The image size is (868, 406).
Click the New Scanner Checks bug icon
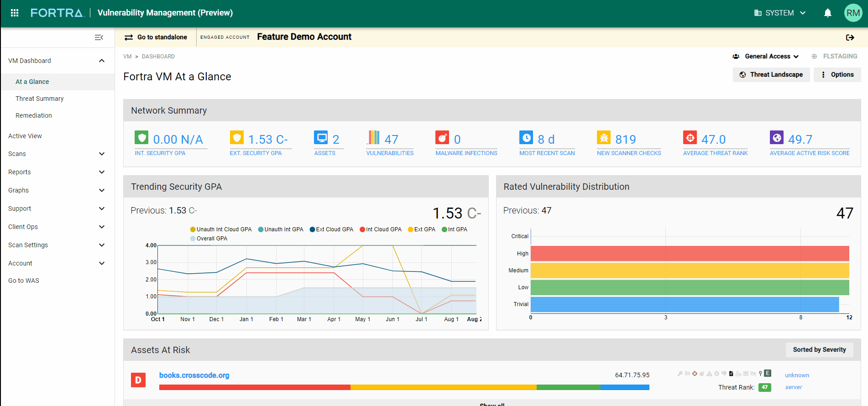pyautogui.click(x=604, y=137)
